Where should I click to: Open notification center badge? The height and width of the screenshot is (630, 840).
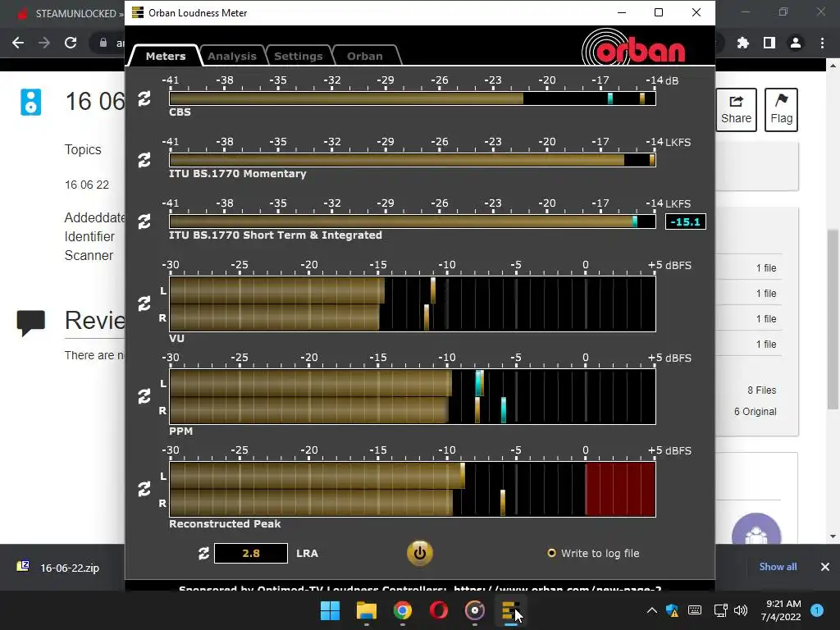(x=817, y=610)
